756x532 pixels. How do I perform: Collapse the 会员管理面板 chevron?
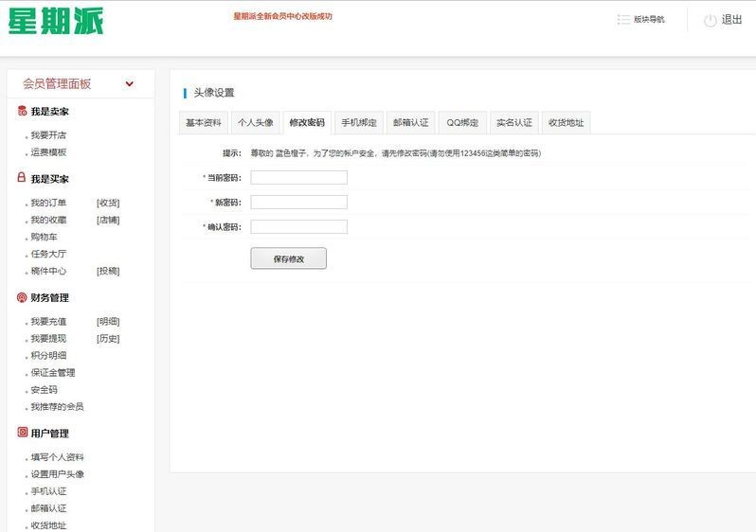(130, 84)
